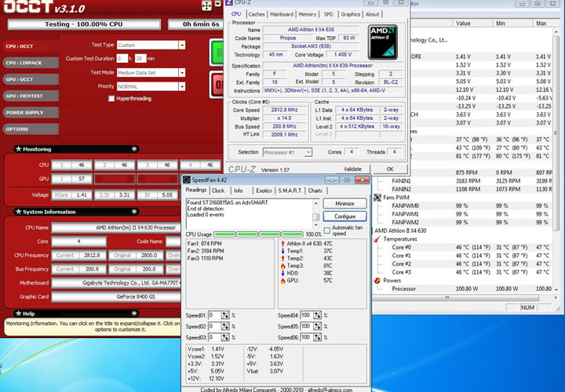Click the Configure button in SpeedFan
The width and height of the screenshot is (565, 392).
[344, 216]
